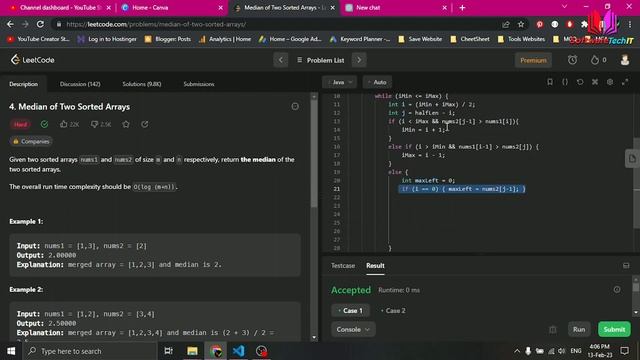The width and height of the screenshot is (640, 360).
Task: Click the taskbar search box
Action: pyautogui.click(x=90, y=351)
